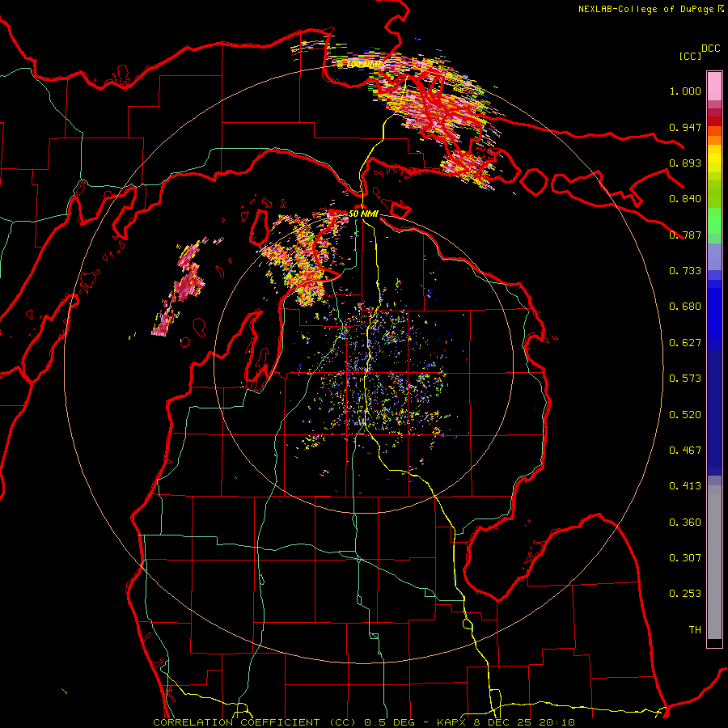728x728 pixels.
Task: Pick the bright green color bar segment
Action: (x=714, y=221)
